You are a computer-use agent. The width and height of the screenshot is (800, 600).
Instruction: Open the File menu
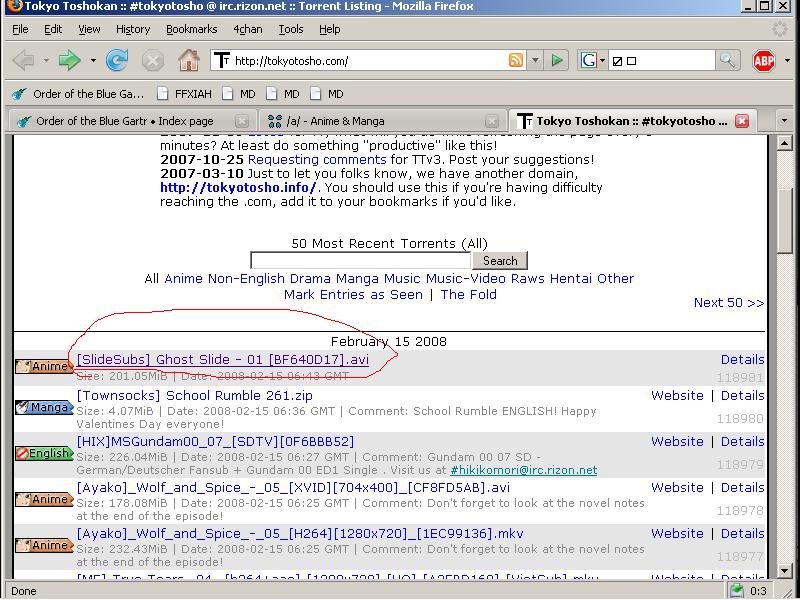point(20,29)
